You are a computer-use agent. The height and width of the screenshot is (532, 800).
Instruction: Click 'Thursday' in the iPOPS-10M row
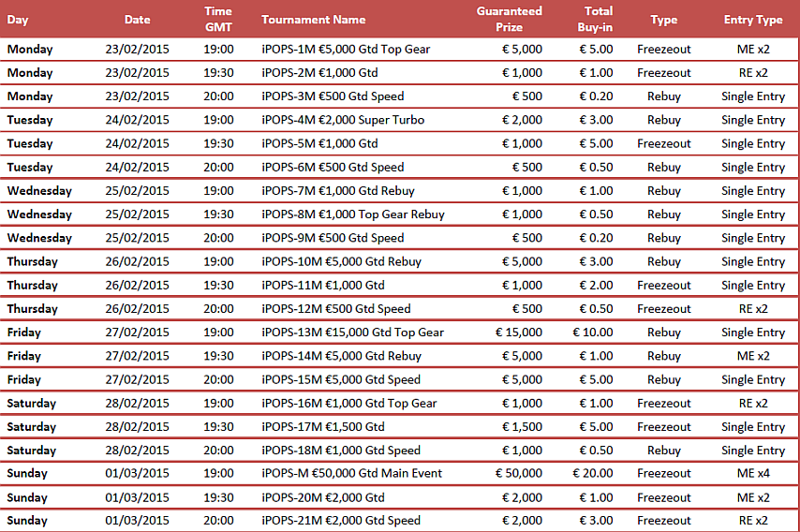pos(32,261)
